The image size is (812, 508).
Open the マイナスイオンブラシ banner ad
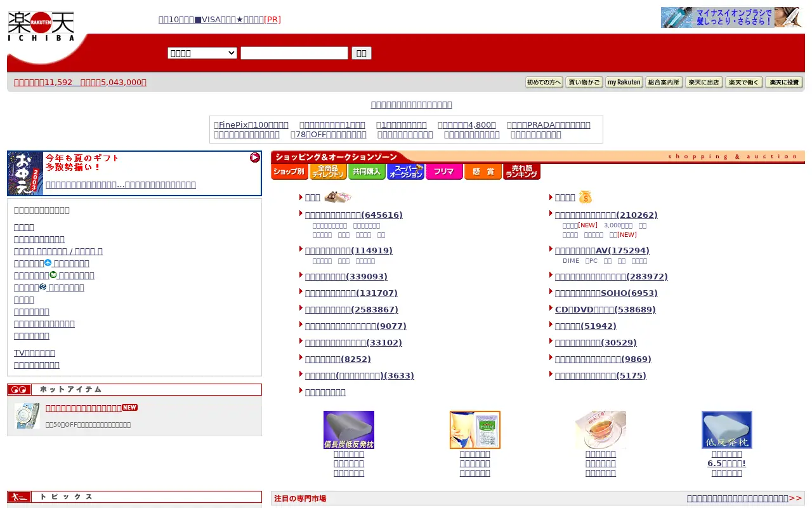(x=732, y=17)
